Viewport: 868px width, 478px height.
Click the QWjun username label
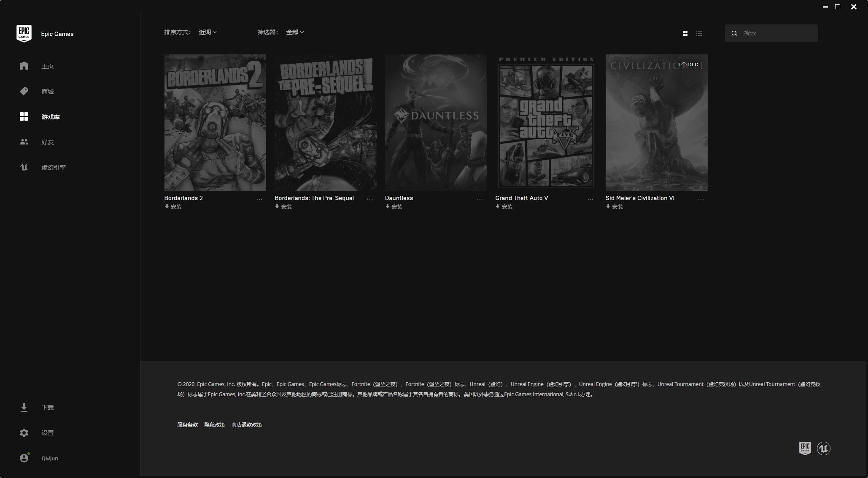(x=50, y=458)
